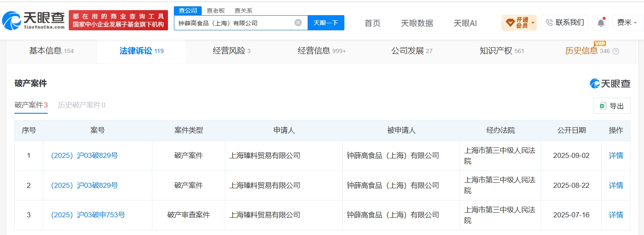644x235 pixels.
Task: Open 详情 for the 2025-07-16 case
Action: coord(616,215)
